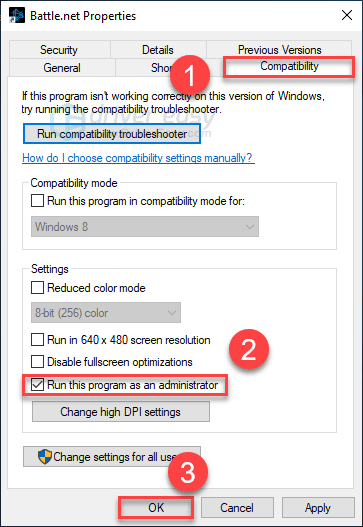Select the Compatibility tab
The width and height of the screenshot is (363, 527).
pos(289,66)
